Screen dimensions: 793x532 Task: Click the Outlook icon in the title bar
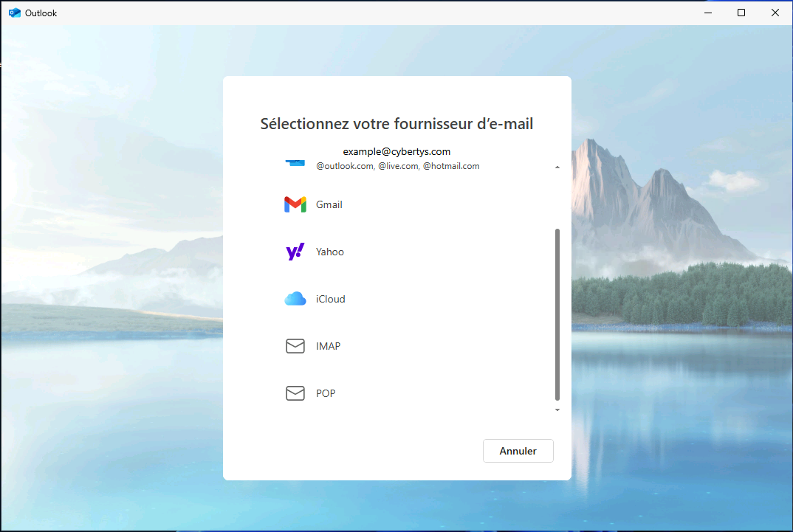tap(16, 13)
